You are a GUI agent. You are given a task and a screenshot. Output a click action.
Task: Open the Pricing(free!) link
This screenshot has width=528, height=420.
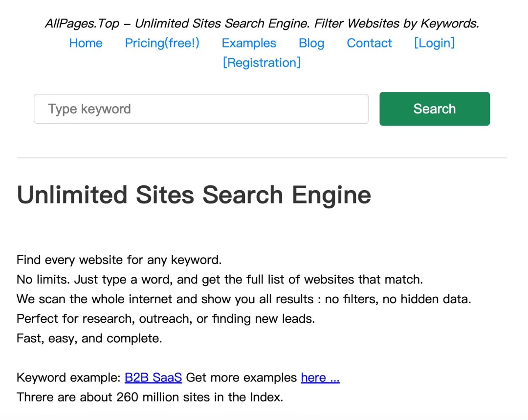[x=162, y=43]
